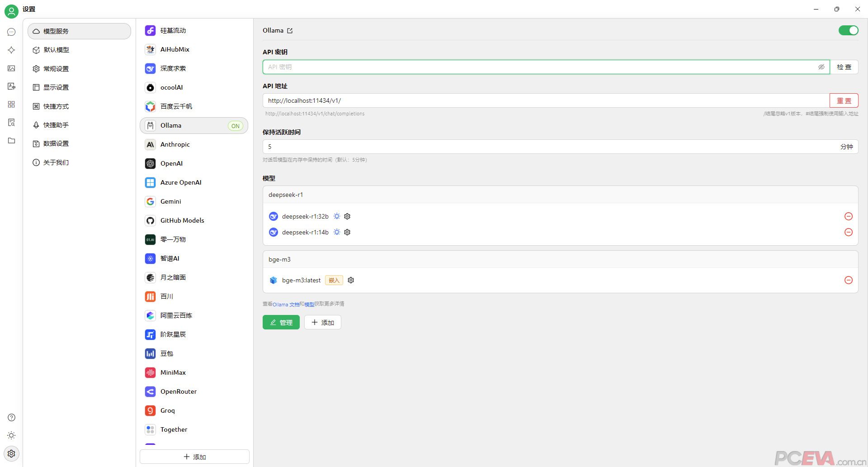Screen dimensions: 868x467
Task: Open the help question mark icon
Action: tap(11, 417)
